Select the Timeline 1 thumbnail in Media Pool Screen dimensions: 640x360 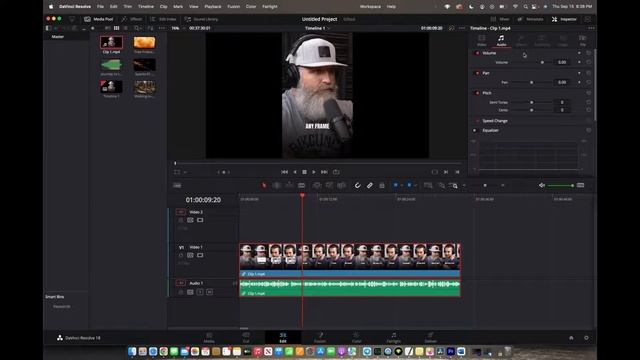[111, 87]
